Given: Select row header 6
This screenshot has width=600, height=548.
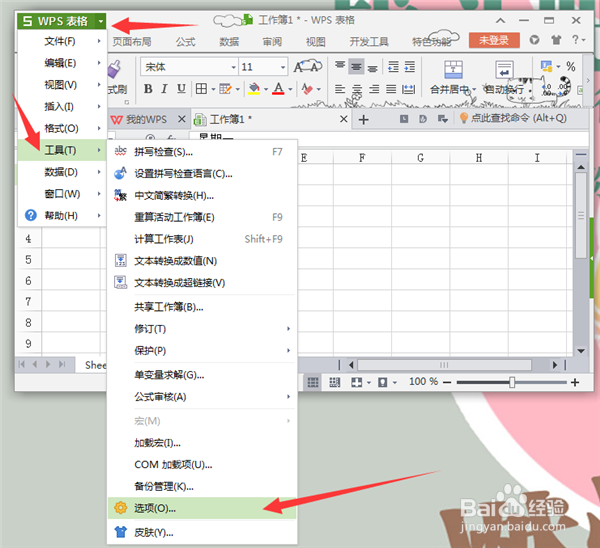Looking at the screenshot, I should click(28, 281).
